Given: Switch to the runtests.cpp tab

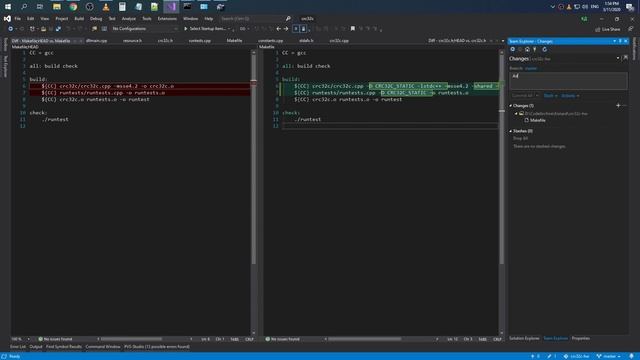Looking at the screenshot, I should (200, 40).
